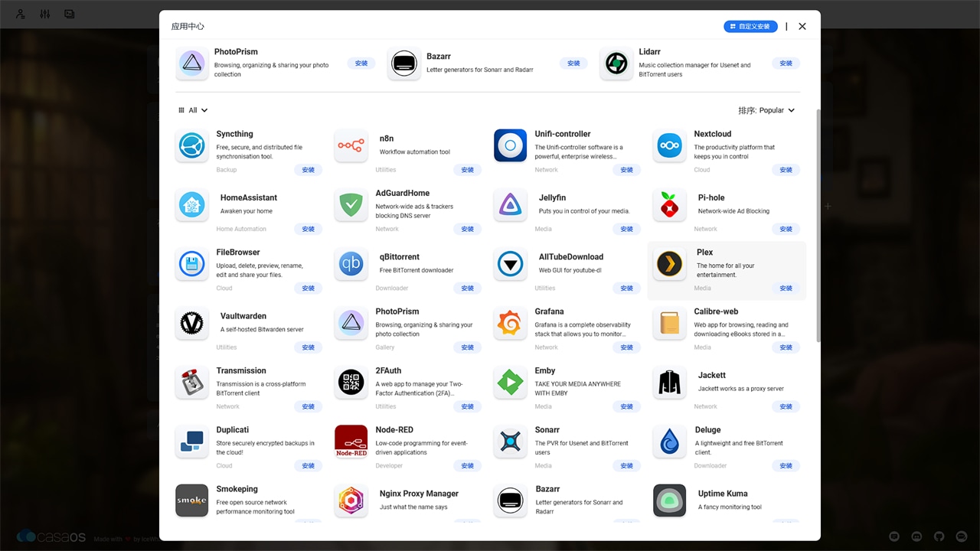Open settings sliders icon in top bar
The width and height of the screenshot is (980, 551).
coord(45,14)
